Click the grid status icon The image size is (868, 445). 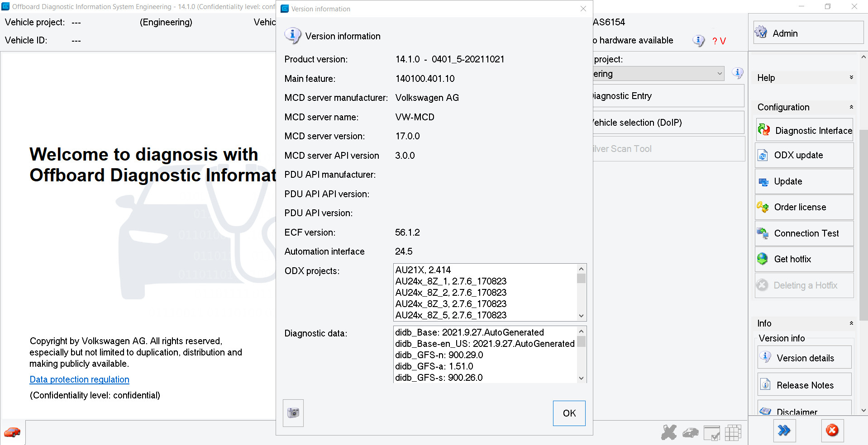pos(733,433)
